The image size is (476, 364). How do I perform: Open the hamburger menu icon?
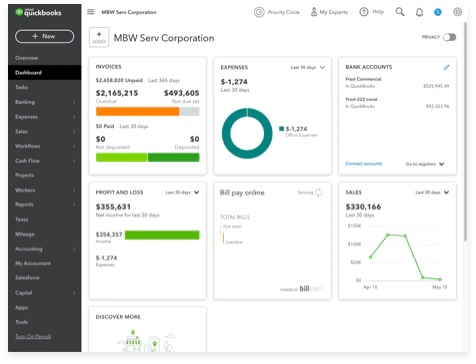91,12
